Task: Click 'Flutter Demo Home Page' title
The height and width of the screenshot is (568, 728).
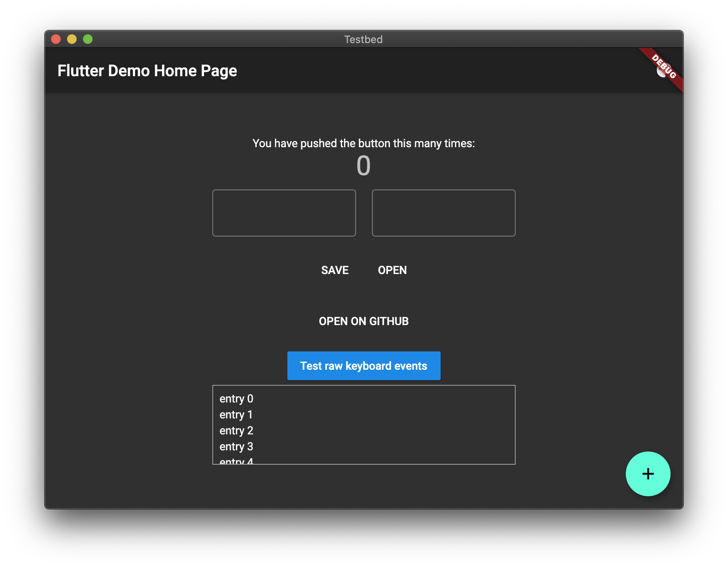Action: tap(147, 71)
